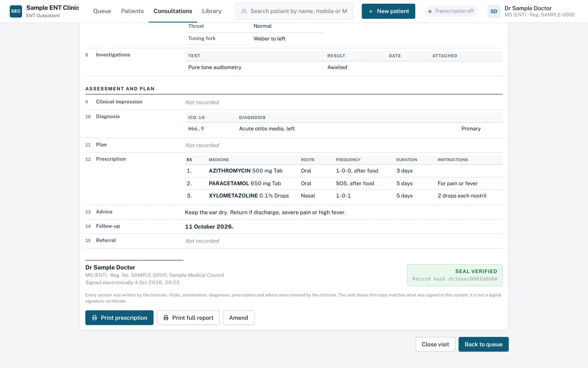This screenshot has height=368, width=588.
Task: Click the Throat examination label
Action: tap(196, 26)
